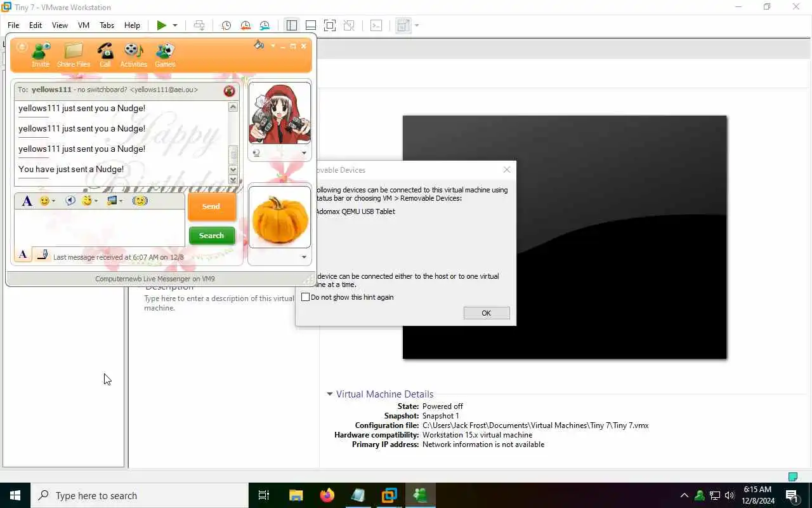Viewport: 812px width, 508px height.
Task: Click the black VM screen preview
Action: 565,237
